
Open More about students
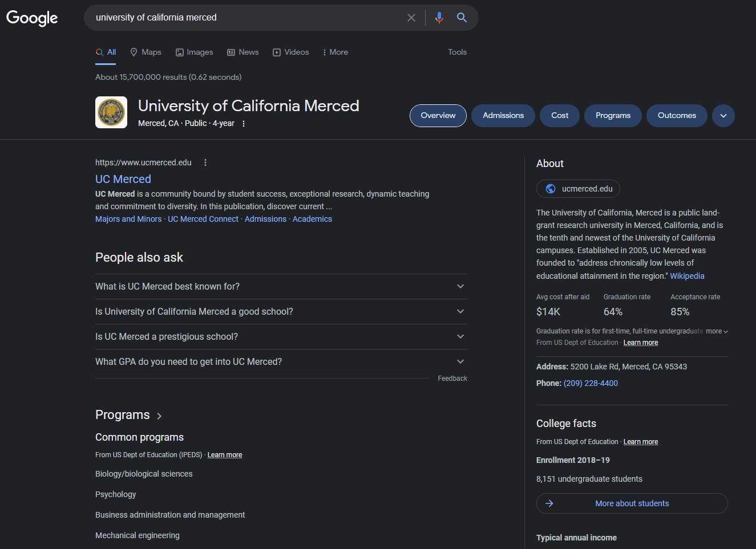[632, 503]
